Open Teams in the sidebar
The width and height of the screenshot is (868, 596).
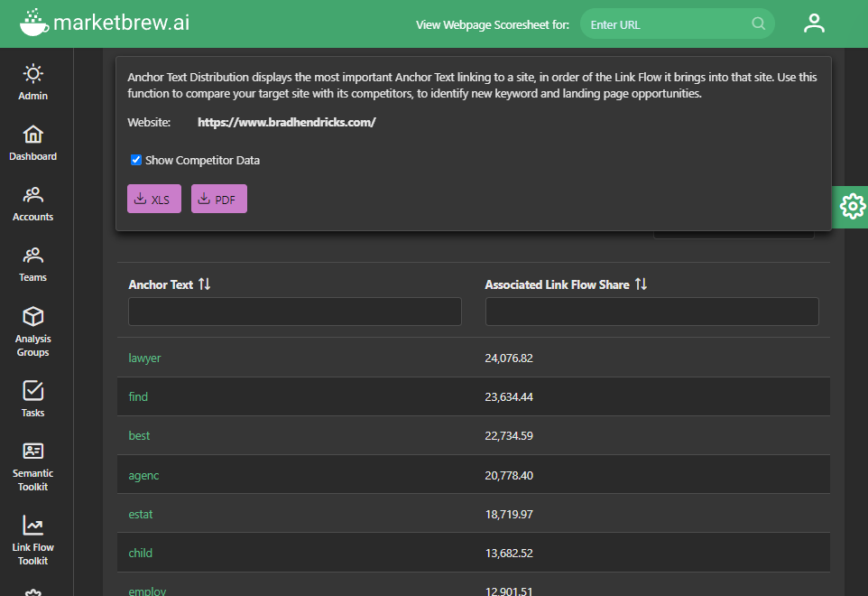pyautogui.click(x=33, y=264)
